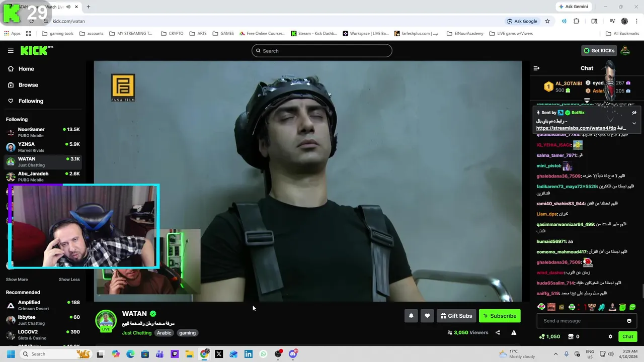Bookmark this page with the star icon
Screen dimensions: 644x362
tap(547, 21)
